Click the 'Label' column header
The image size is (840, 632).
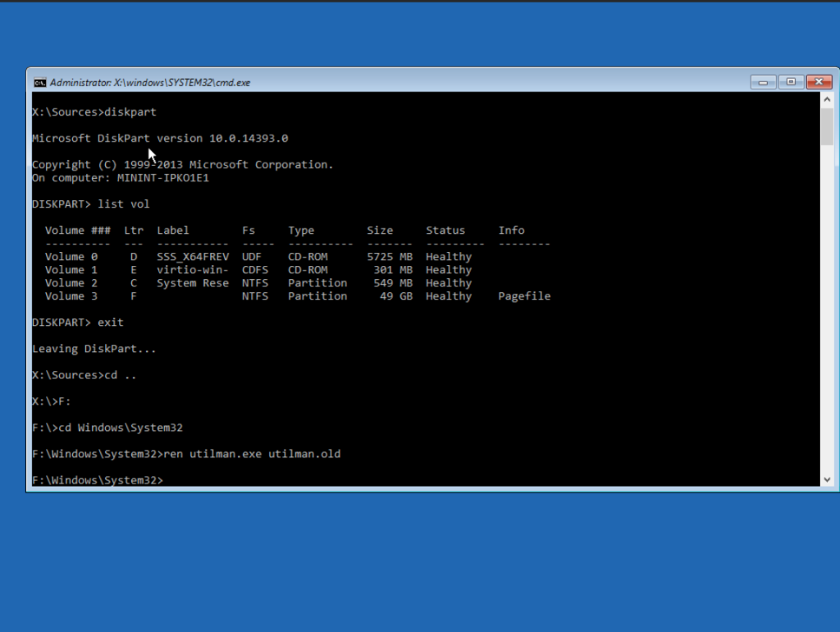(172, 231)
